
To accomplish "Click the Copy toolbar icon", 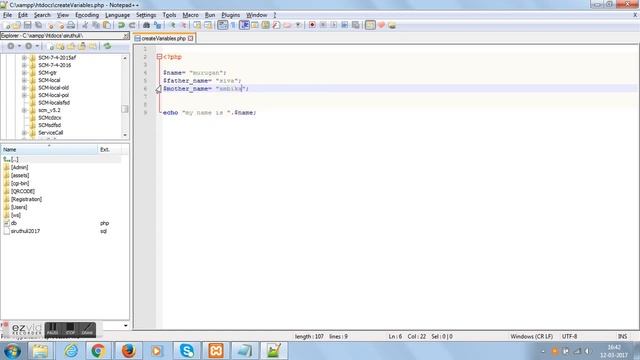I will 96,25.
